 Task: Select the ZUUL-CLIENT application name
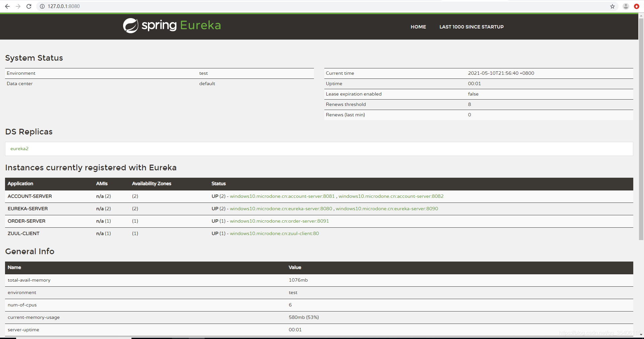coord(23,233)
